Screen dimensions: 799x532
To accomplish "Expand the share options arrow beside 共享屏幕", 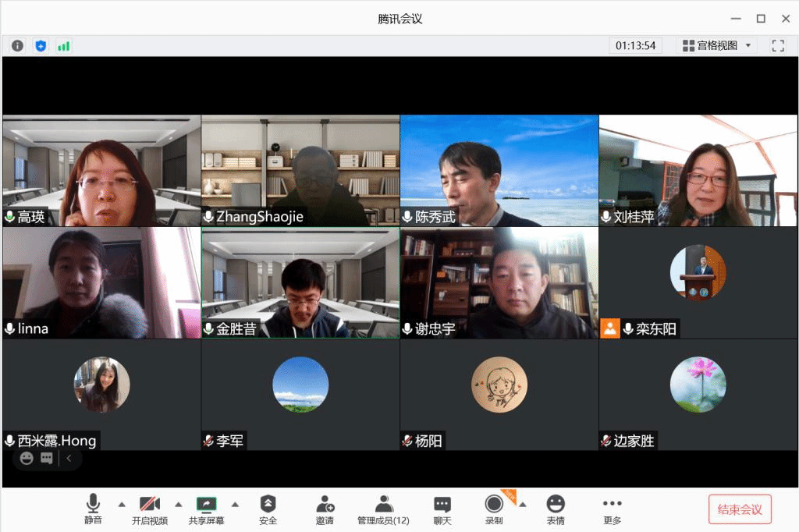I will point(235,505).
